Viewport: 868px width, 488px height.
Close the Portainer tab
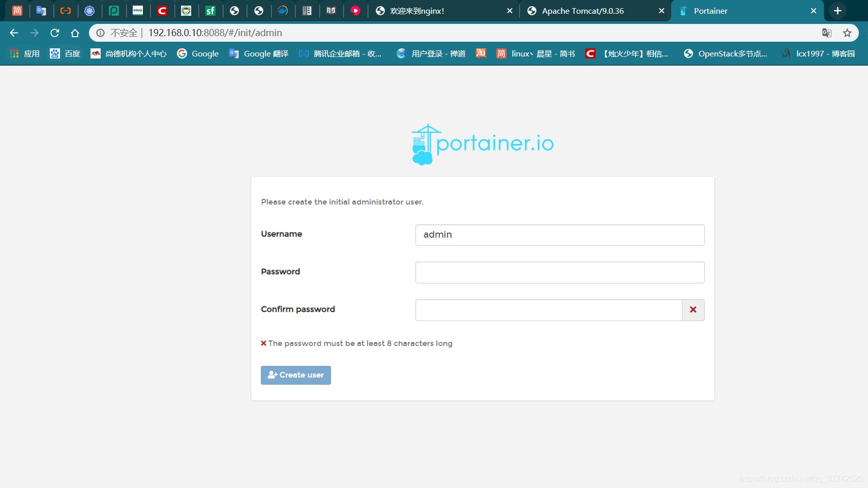[814, 11]
